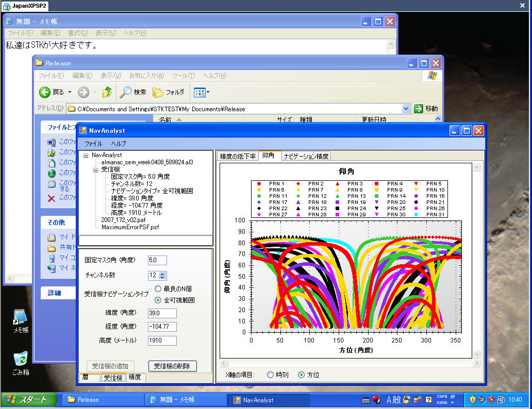Click the 高度 (メートル) input field
This screenshot has height=409, width=532.
click(162, 340)
